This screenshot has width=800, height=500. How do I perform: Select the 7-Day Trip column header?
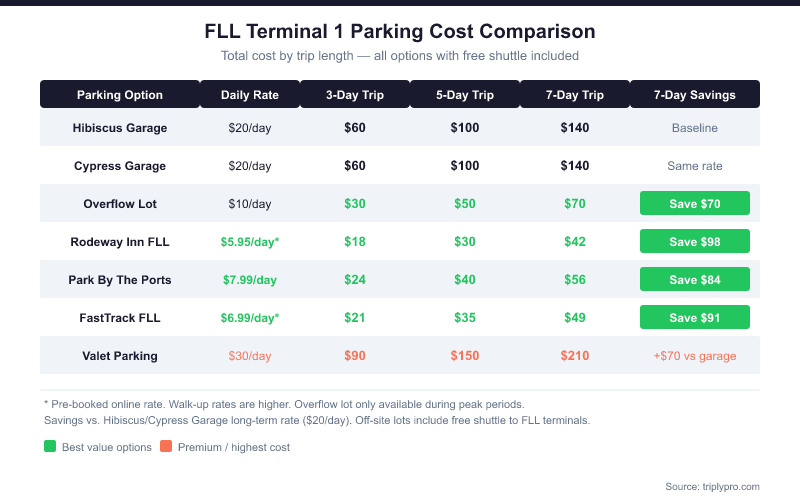pos(575,95)
